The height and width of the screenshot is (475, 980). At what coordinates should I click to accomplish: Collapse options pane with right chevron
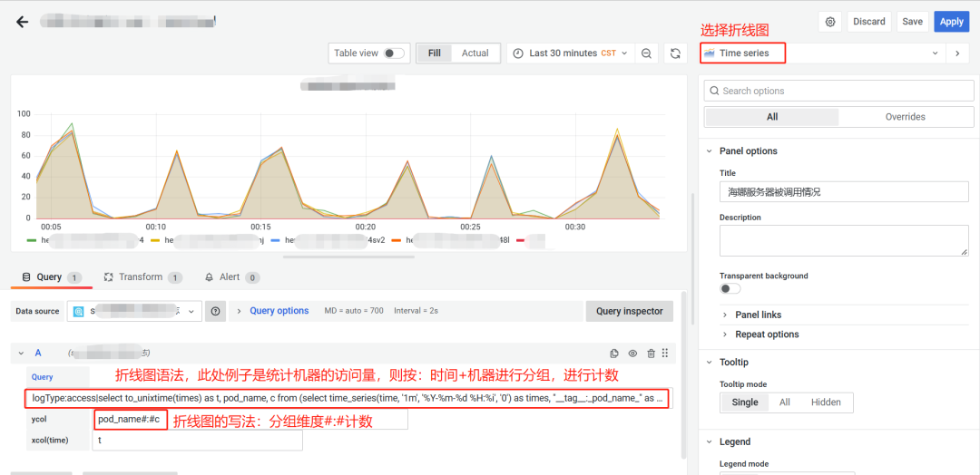957,53
